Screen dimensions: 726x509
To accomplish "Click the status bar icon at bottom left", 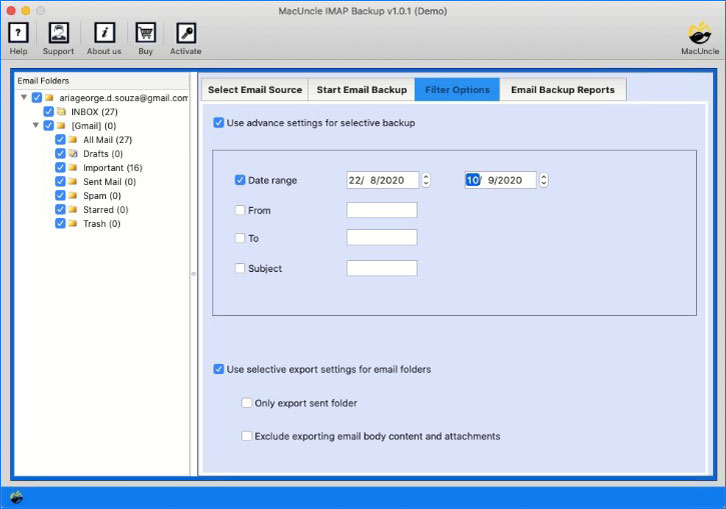I will 16,497.
